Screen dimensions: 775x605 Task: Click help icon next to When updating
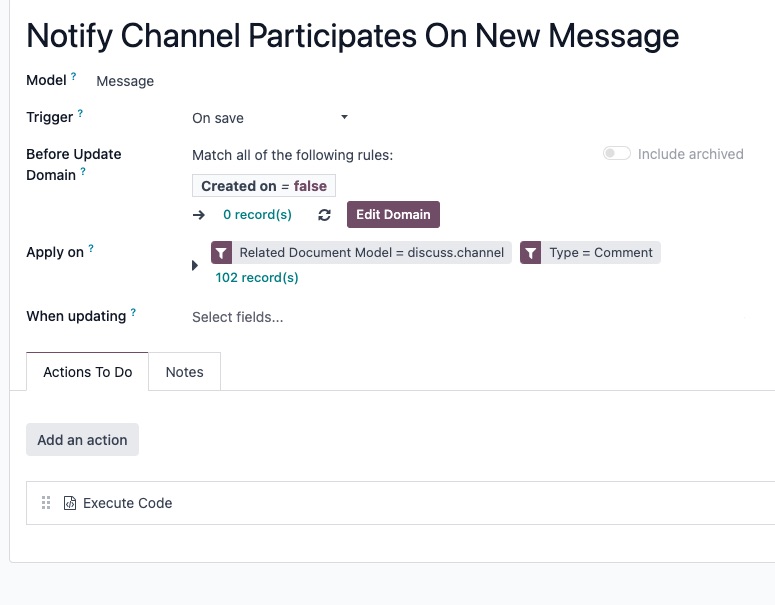pyautogui.click(x=133, y=312)
